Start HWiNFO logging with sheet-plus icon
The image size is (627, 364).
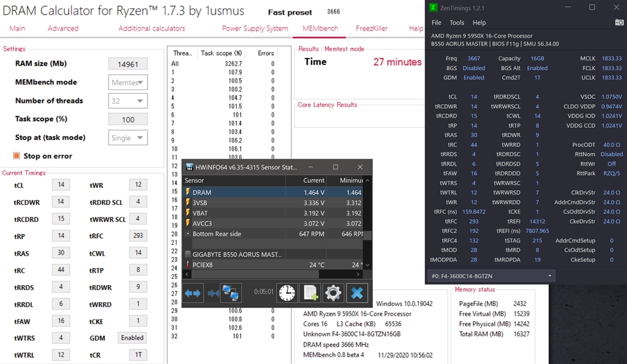310,293
